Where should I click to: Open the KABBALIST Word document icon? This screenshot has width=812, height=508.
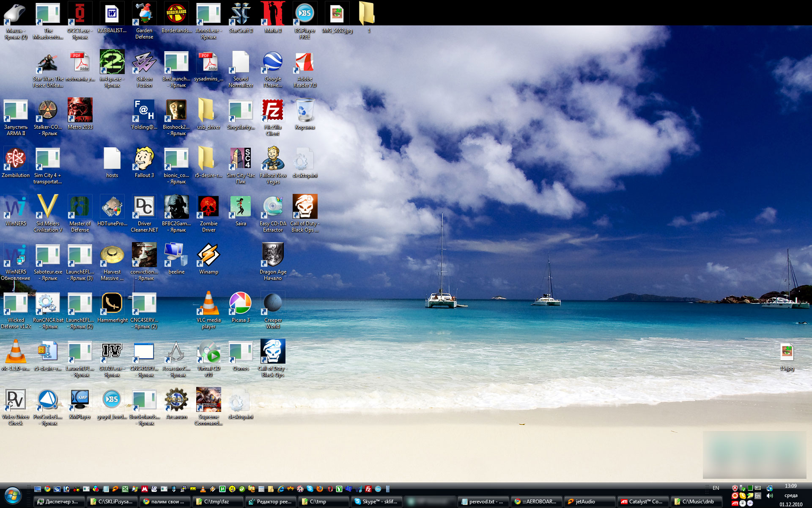(x=112, y=18)
